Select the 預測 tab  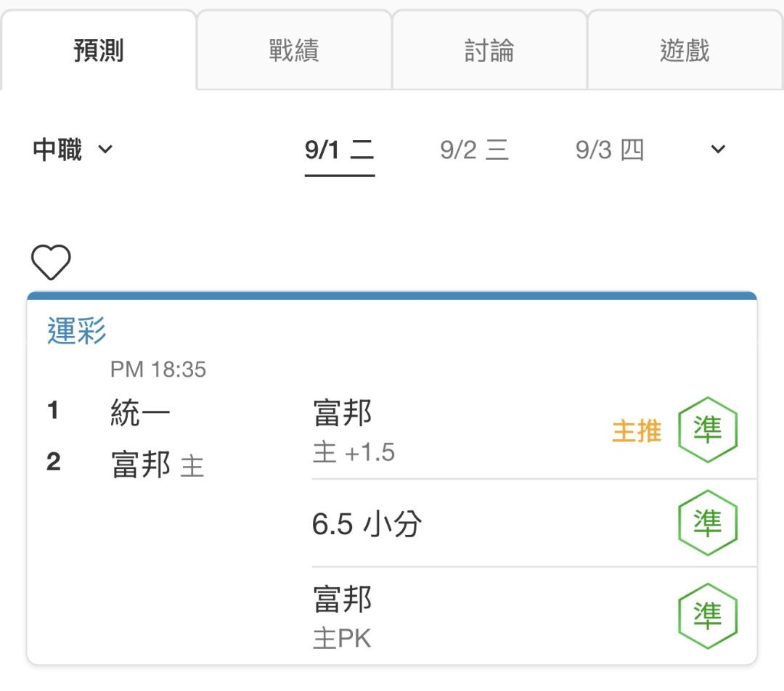pyautogui.click(x=99, y=50)
